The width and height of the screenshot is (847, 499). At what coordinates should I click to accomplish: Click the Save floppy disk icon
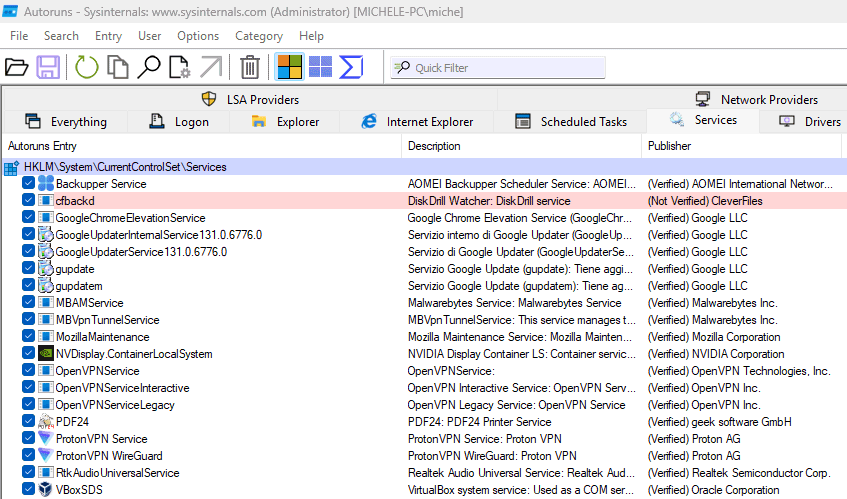point(48,68)
